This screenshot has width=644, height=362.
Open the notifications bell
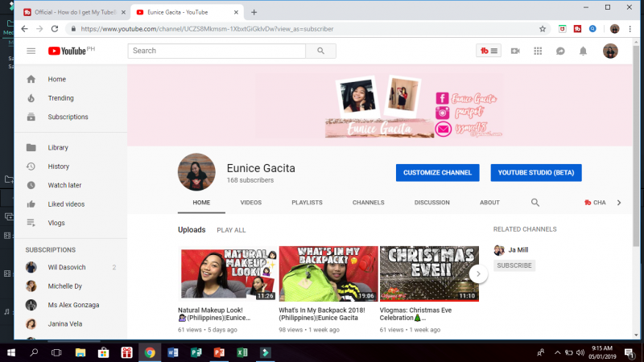pos(583,51)
